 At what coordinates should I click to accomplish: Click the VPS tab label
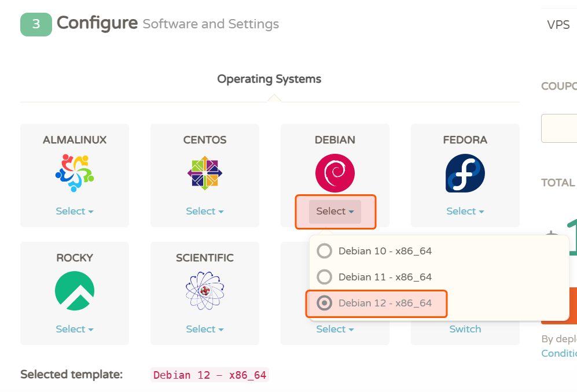pos(558,25)
